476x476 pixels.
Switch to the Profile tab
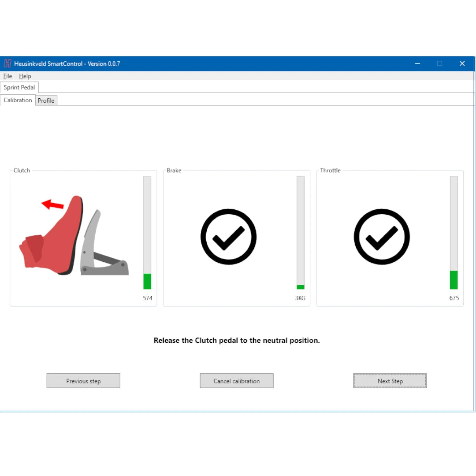point(46,100)
